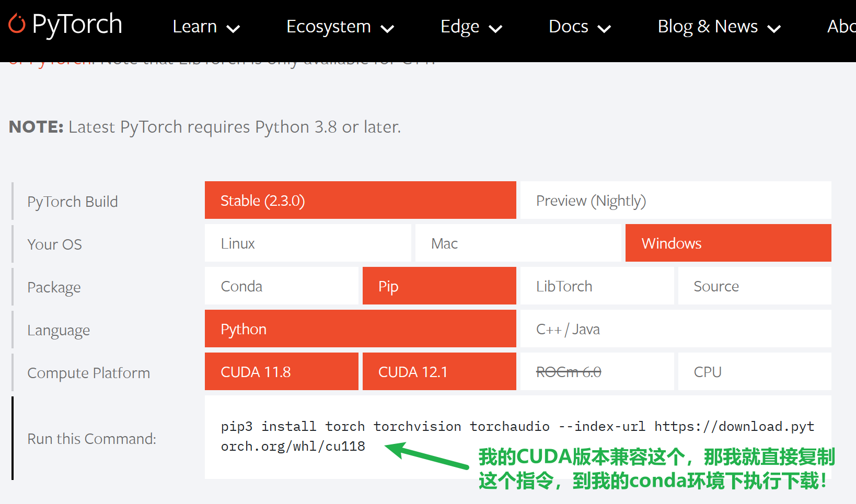Select the Stable (2.3.0) build option
Image resolution: width=856 pixels, height=504 pixels.
pos(360,201)
